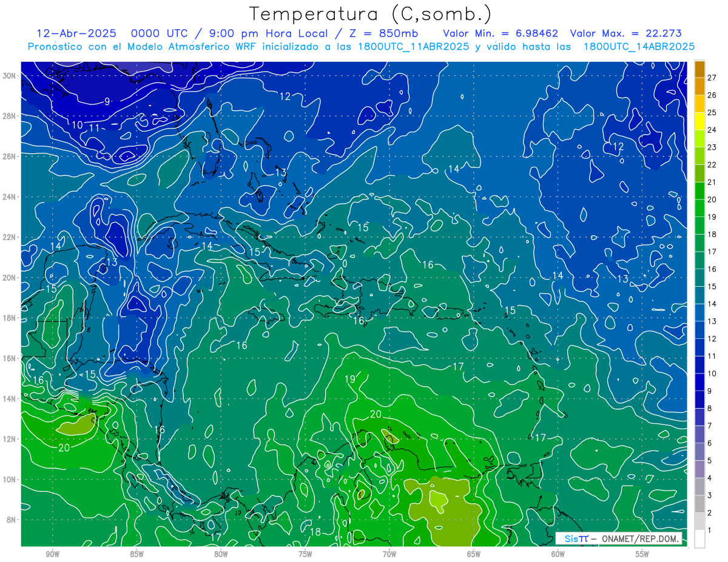Click the "25" value on the color scale
The image size is (728, 562).
tap(712, 112)
